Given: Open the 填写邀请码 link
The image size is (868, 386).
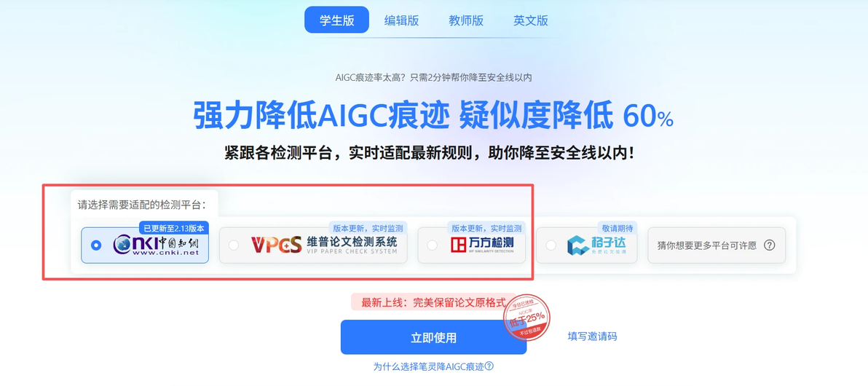Looking at the screenshot, I should point(592,336).
